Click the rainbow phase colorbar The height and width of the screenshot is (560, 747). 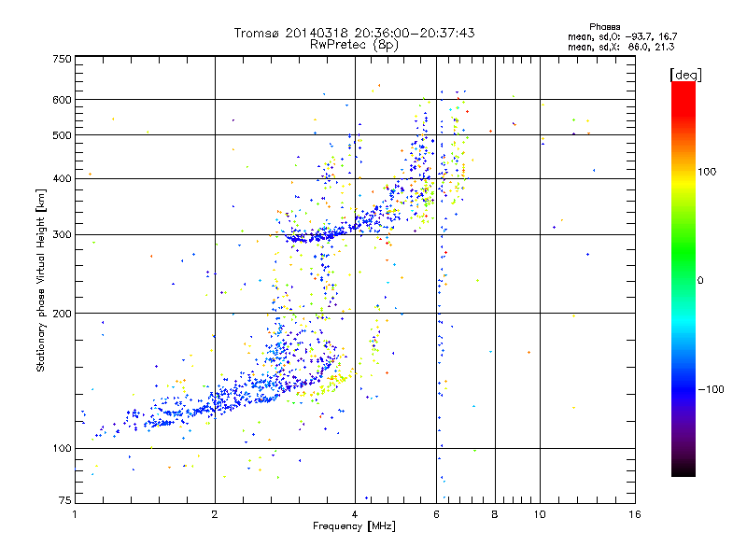[684, 278]
